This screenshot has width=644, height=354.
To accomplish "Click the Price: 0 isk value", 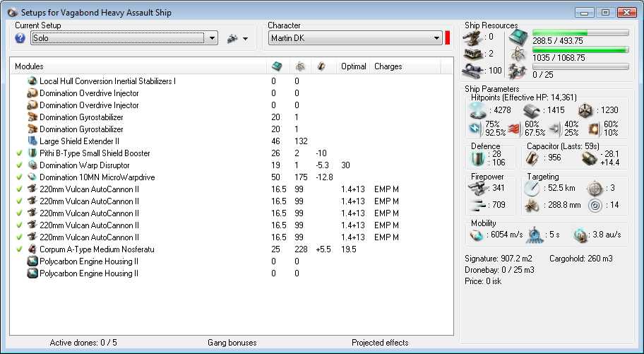I will 483,281.
